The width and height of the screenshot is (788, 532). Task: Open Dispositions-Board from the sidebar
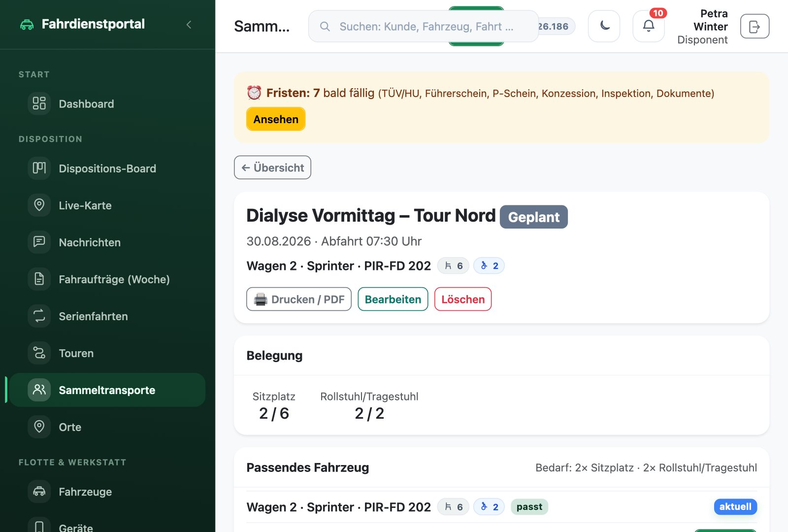[x=107, y=168]
